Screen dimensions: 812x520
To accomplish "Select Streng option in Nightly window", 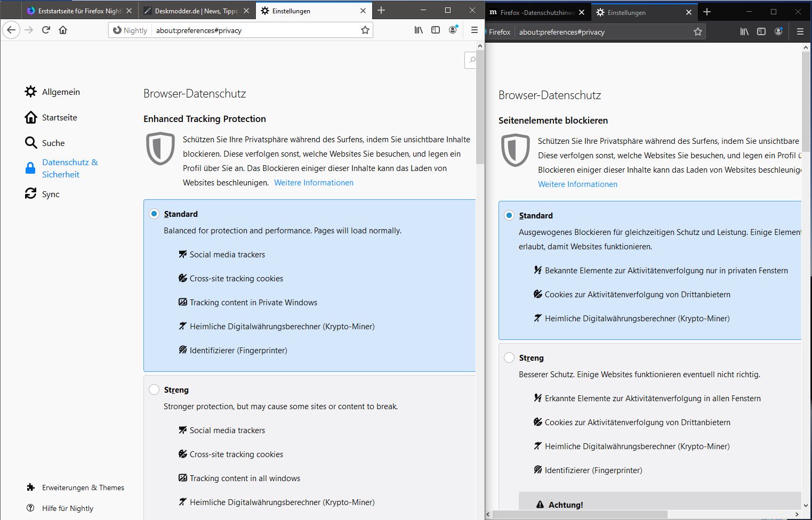I will (x=154, y=389).
